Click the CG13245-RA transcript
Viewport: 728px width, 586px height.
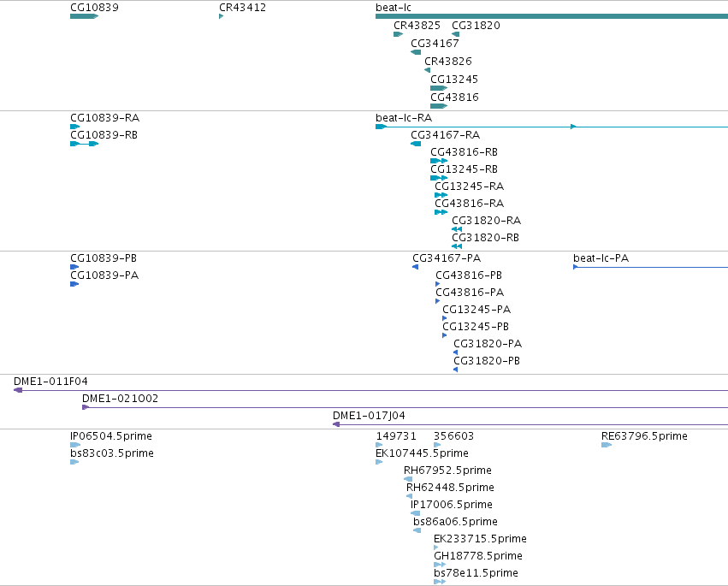coord(441,196)
